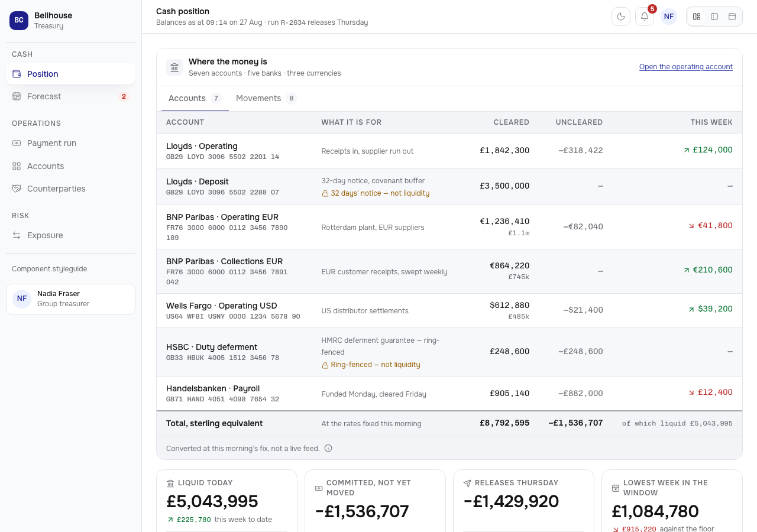This screenshot has height=532, width=757.
Task: Sort by the THIS WEEK column header
Action: pos(711,122)
